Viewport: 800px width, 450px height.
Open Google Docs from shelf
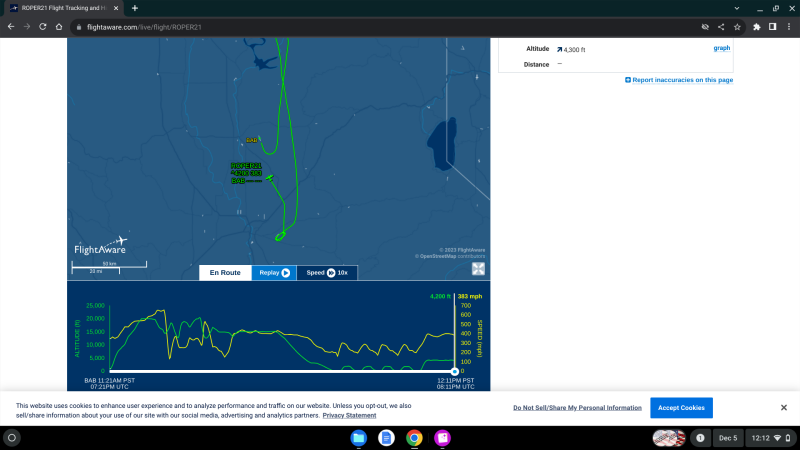click(x=386, y=438)
